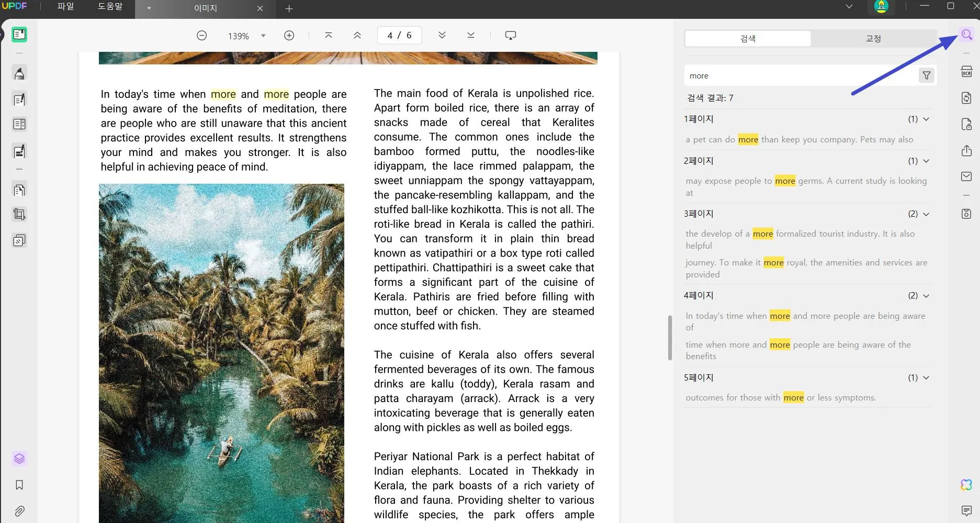Start slideshow presentation mode
Image resolution: width=980 pixels, height=523 pixels.
[511, 35]
